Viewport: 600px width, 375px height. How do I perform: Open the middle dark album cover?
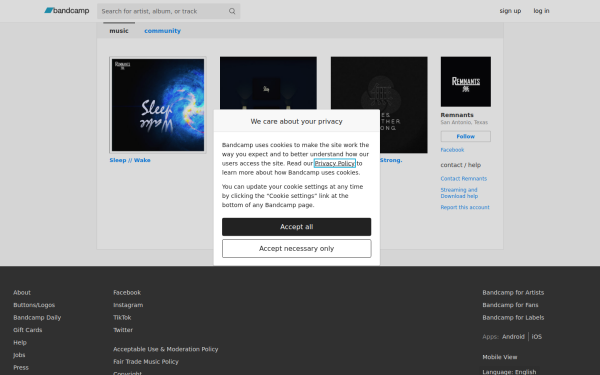[x=268, y=83]
